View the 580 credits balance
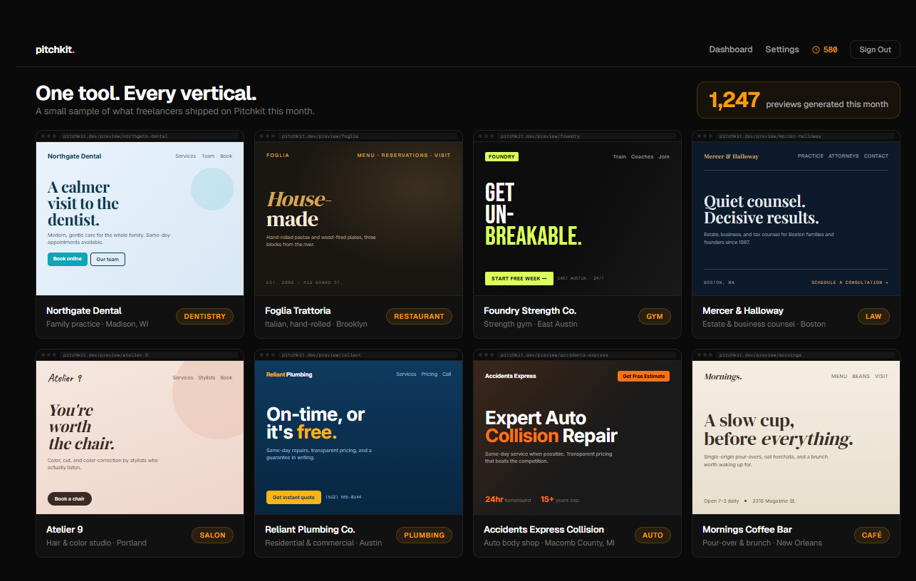 pyautogui.click(x=830, y=50)
